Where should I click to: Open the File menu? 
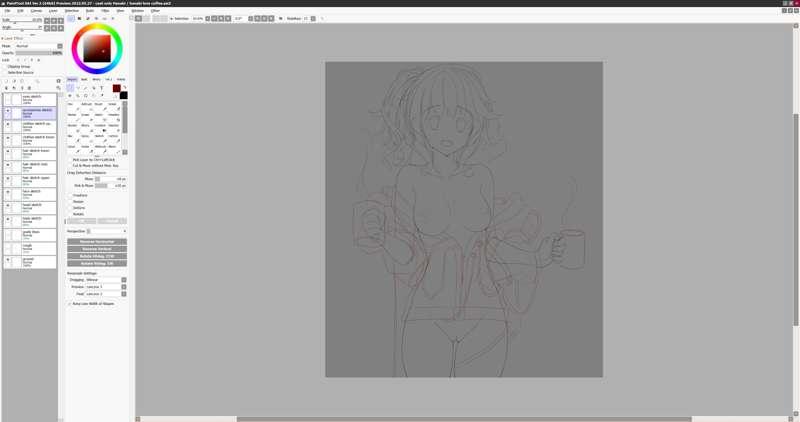point(7,10)
